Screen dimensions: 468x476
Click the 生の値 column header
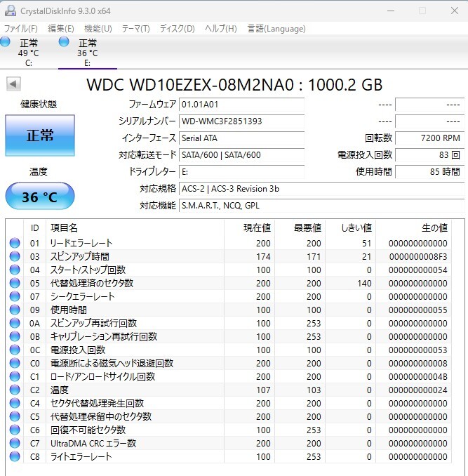click(413, 227)
